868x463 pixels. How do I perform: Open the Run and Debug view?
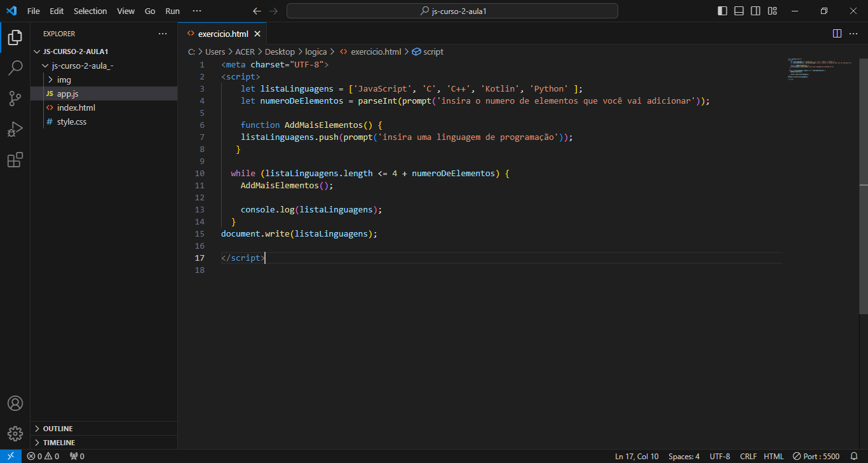tap(15, 128)
